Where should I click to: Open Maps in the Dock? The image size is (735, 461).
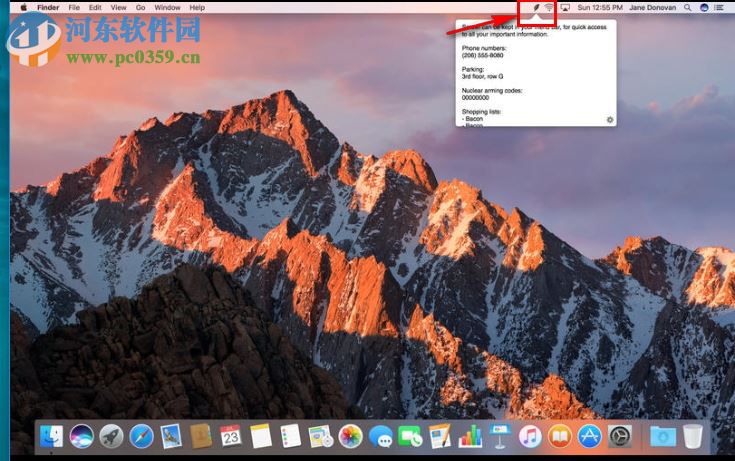(321, 436)
